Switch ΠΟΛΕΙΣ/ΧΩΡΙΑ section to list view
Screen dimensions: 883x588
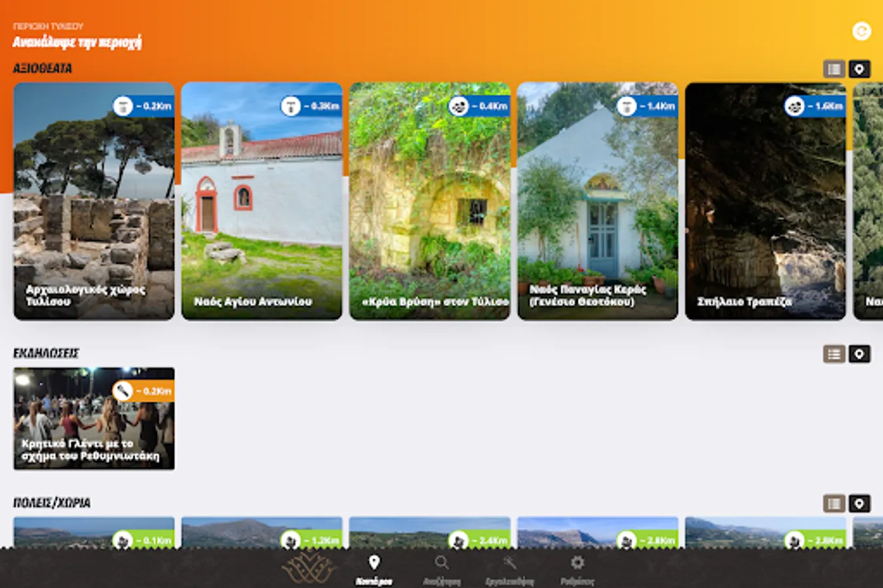[834, 503]
